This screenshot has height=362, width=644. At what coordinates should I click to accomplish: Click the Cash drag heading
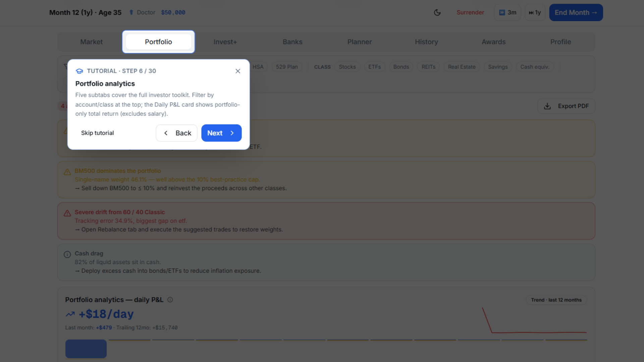89,253
